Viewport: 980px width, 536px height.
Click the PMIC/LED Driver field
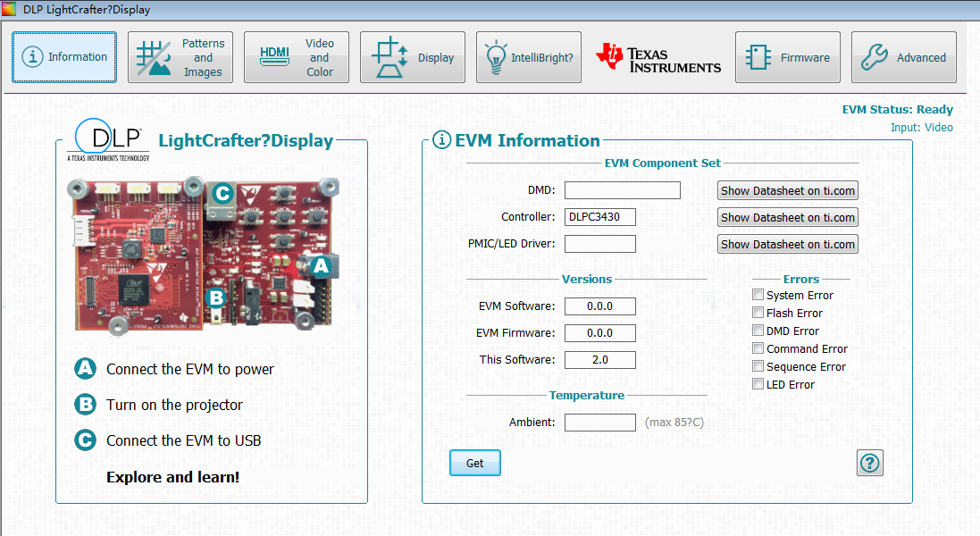pos(600,244)
